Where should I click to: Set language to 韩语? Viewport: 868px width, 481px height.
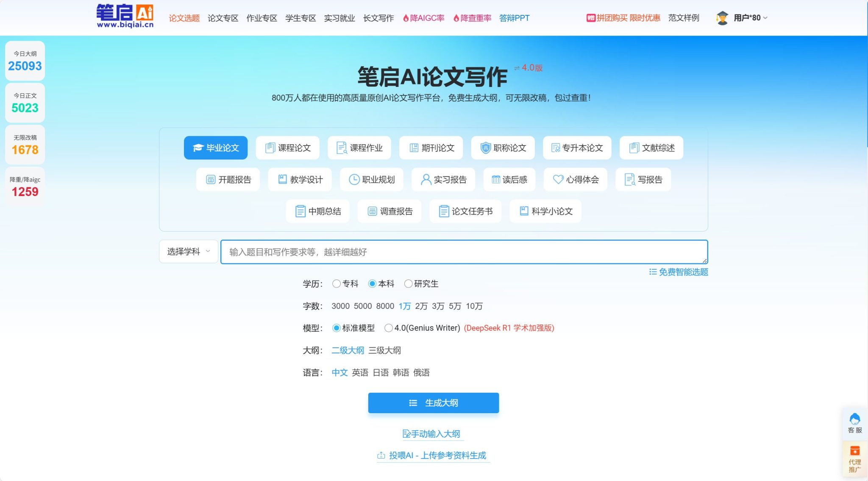[401, 372]
